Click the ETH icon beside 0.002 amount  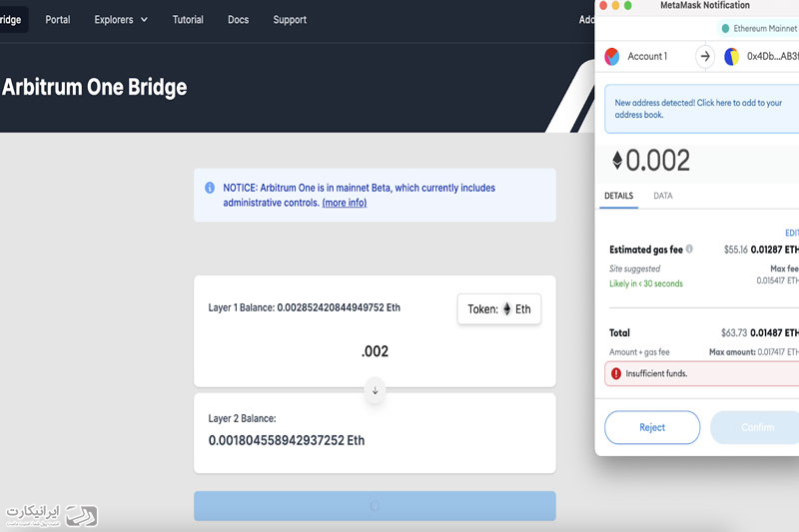coord(617,160)
